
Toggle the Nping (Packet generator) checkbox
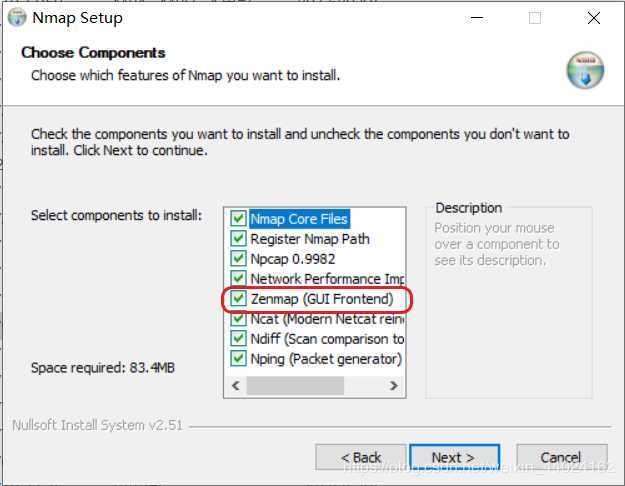click(x=238, y=358)
